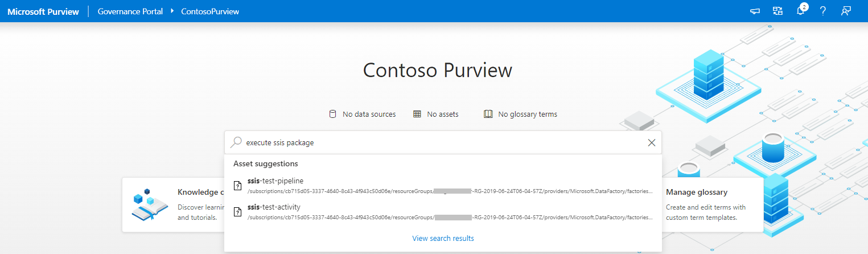Open the switch directory icon
The width and height of the screenshot is (868, 254).
click(778, 11)
